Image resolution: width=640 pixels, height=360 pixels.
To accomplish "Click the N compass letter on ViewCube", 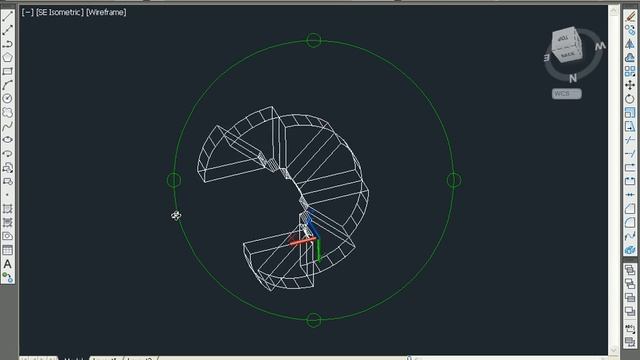I will pos(573,78).
